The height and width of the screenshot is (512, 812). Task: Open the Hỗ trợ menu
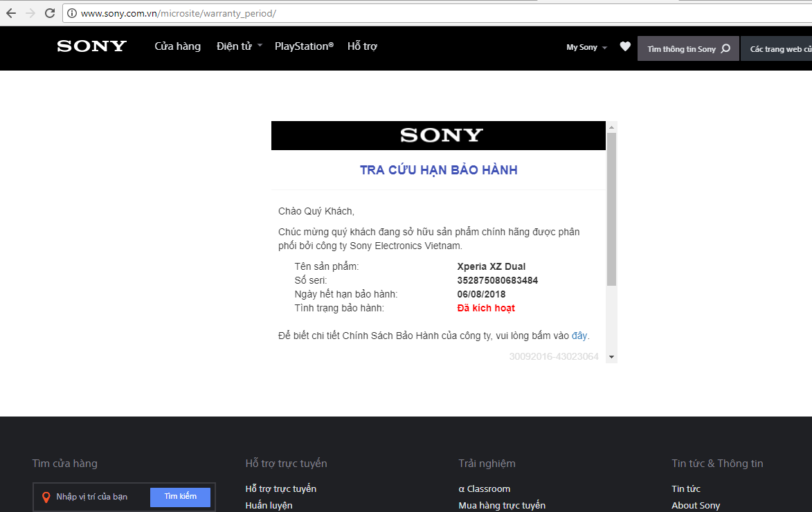tap(363, 46)
